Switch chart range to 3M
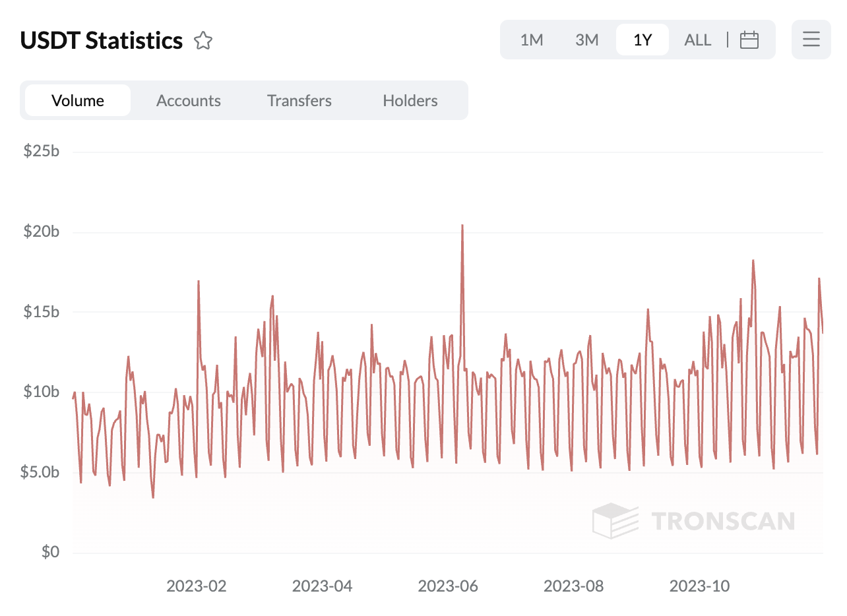The image size is (847, 616). click(x=586, y=40)
